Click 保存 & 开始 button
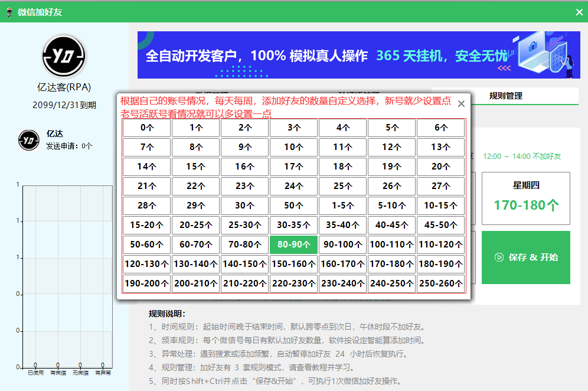Viewport: 588px width, 391px height. tap(526, 258)
